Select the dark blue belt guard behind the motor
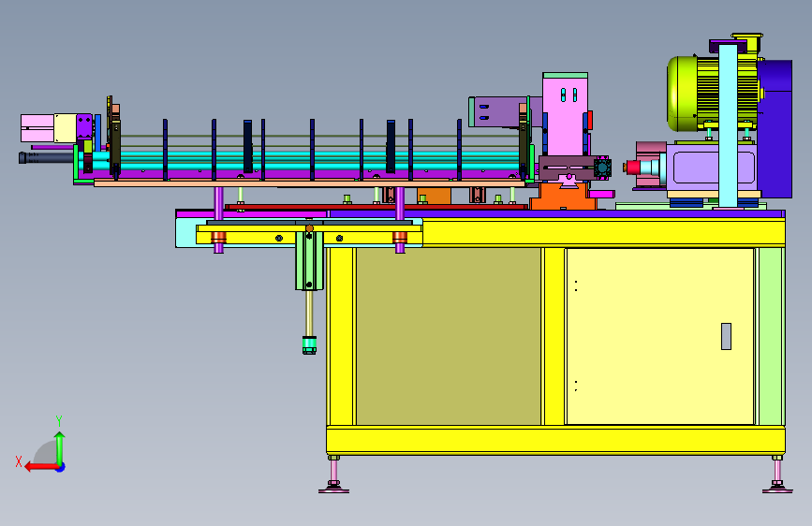Image resolution: width=812 pixels, height=526 pixels. [x=775, y=128]
